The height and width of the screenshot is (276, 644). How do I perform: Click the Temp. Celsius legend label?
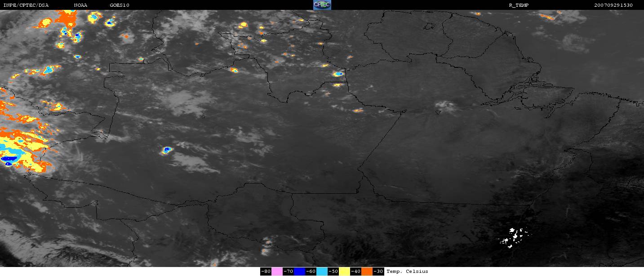click(x=407, y=272)
